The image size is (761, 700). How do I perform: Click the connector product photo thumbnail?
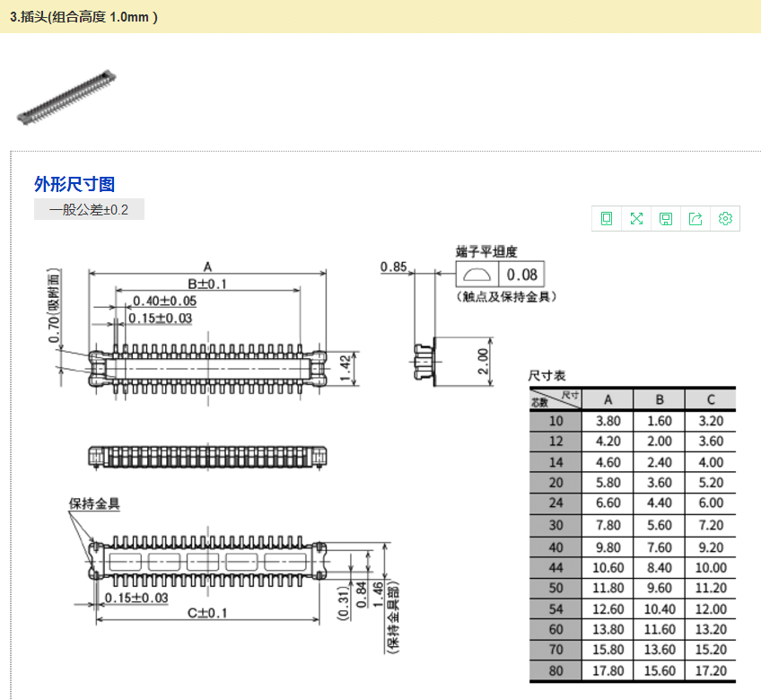67,95
